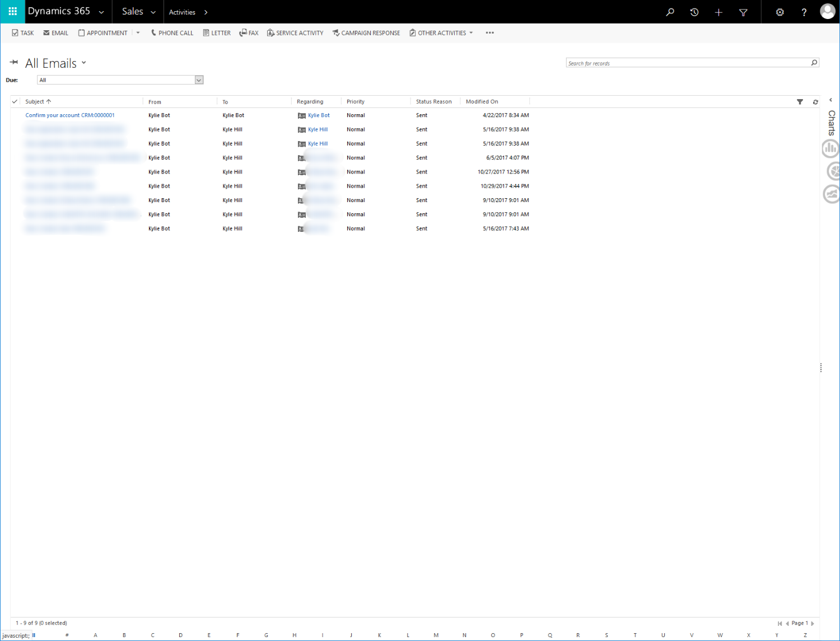Open the pie chart icon in Charts pane
Image resolution: width=840 pixels, height=641 pixels.
click(833, 171)
